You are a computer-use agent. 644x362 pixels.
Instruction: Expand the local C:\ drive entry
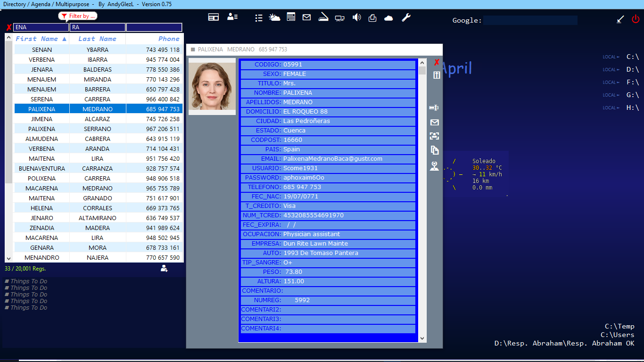click(x=632, y=57)
